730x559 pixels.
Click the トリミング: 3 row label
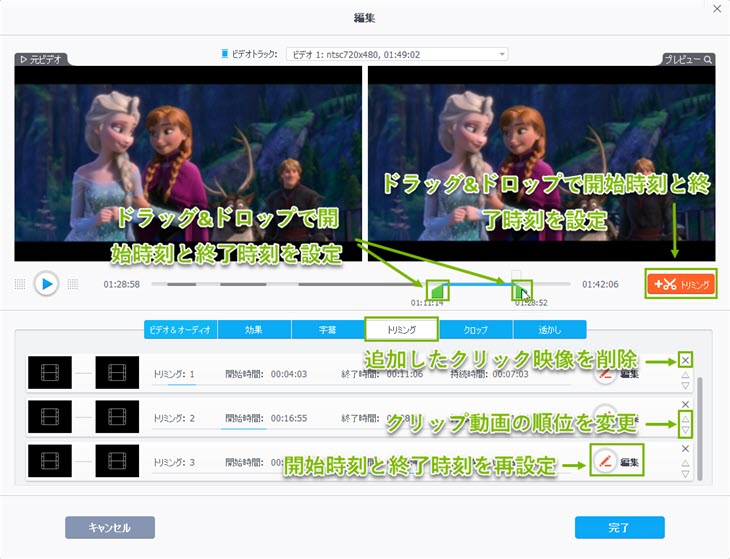pos(174,462)
